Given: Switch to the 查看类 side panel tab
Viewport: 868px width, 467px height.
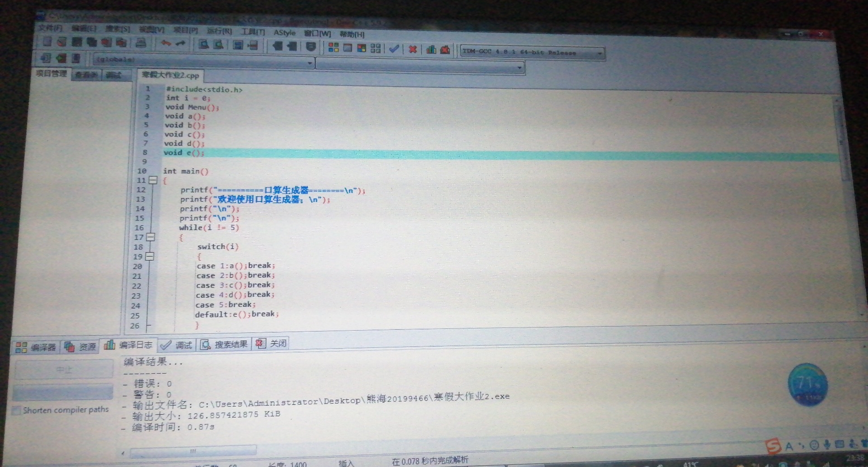Looking at the screenshot, I should click(x=86, y=75).
